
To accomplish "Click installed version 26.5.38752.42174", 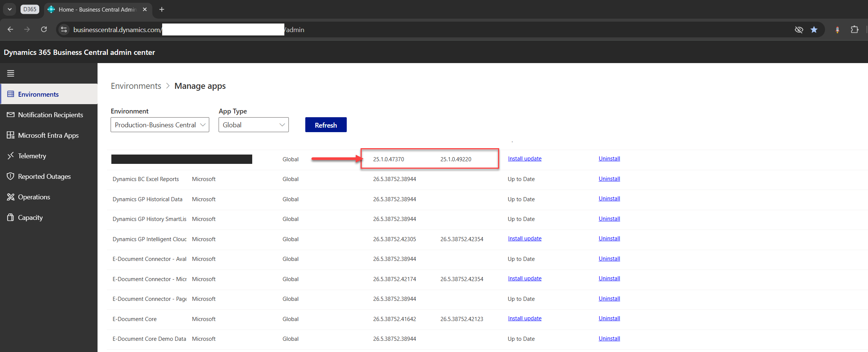I will point(395,279).
